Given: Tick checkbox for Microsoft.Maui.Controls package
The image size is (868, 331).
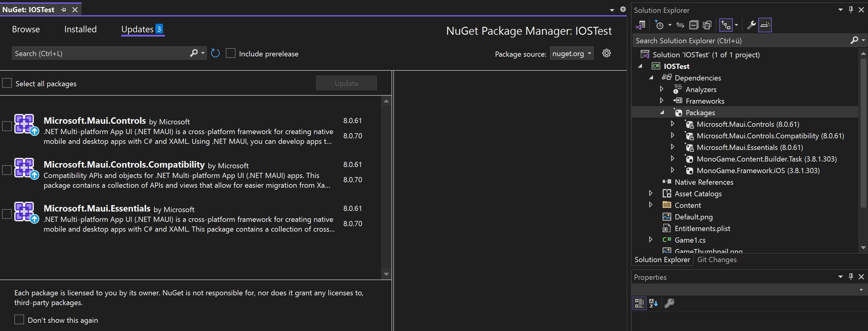Looking at the screenshot, I should tap(7, 126).
